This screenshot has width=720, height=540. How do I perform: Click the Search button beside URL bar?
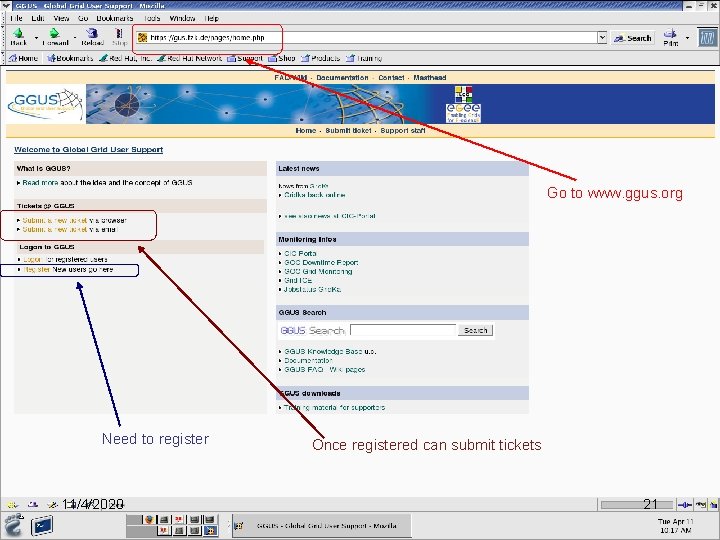(x=634, y=38)
